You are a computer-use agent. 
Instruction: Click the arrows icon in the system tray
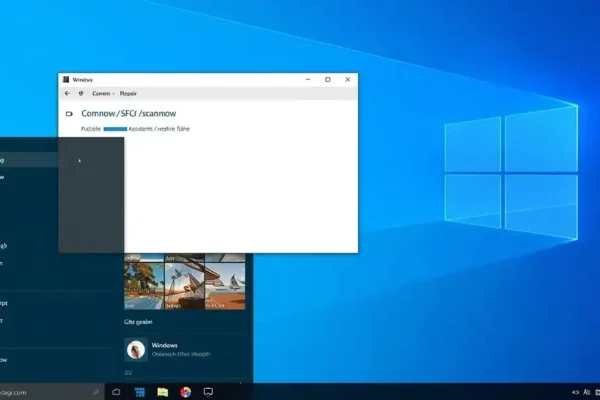coord(576,392)
